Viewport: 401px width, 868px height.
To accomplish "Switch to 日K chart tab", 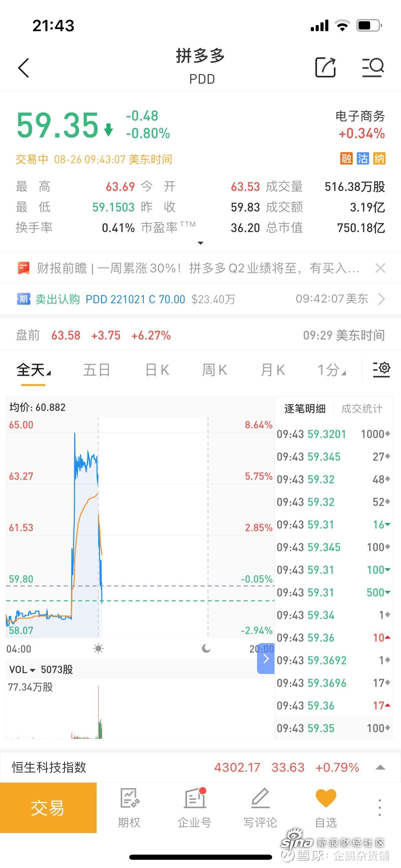I will [157, 370].
